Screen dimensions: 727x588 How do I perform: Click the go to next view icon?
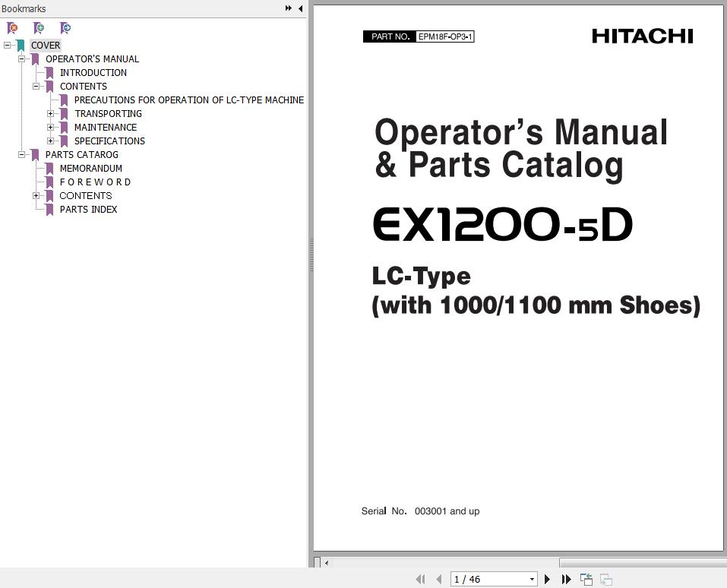pos(606,579)
